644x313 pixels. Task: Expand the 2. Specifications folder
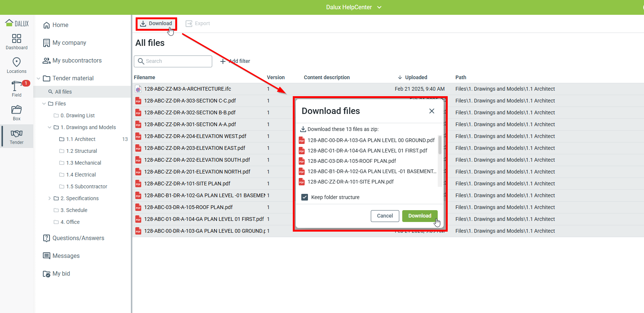[50, 198]
